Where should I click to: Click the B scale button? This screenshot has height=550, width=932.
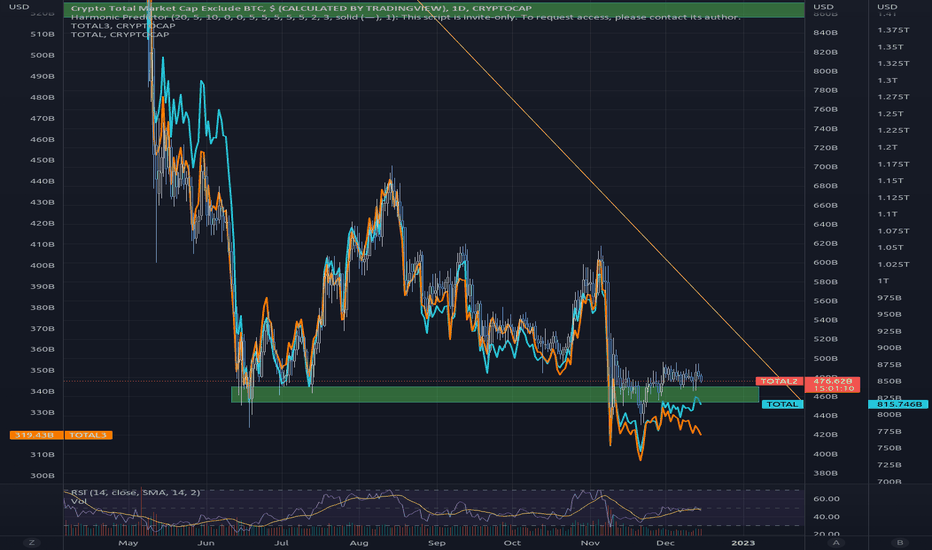tap(900, 542)
